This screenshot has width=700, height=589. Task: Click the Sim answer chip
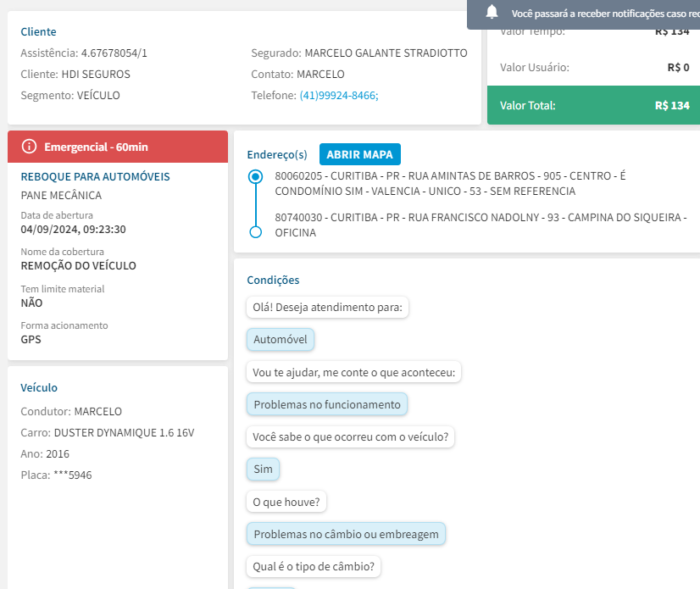pyautogui.click(x=263, y=470)
